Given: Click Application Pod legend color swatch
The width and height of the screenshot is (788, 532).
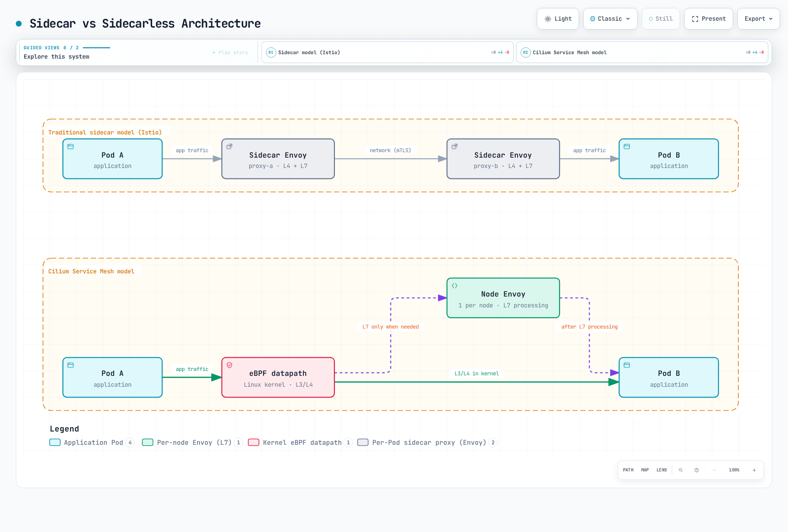Looking at the screenshot, I should coord(55,442).
